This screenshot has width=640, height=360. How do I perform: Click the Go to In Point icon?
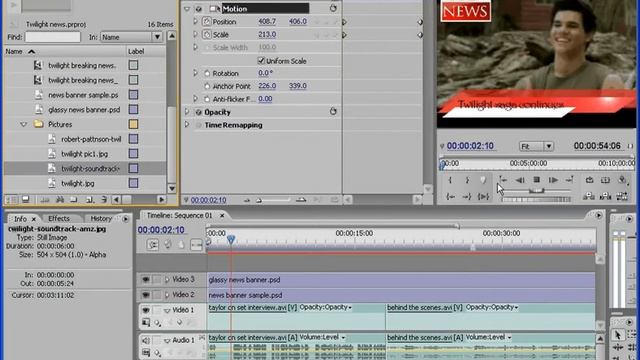pos(450,197)
